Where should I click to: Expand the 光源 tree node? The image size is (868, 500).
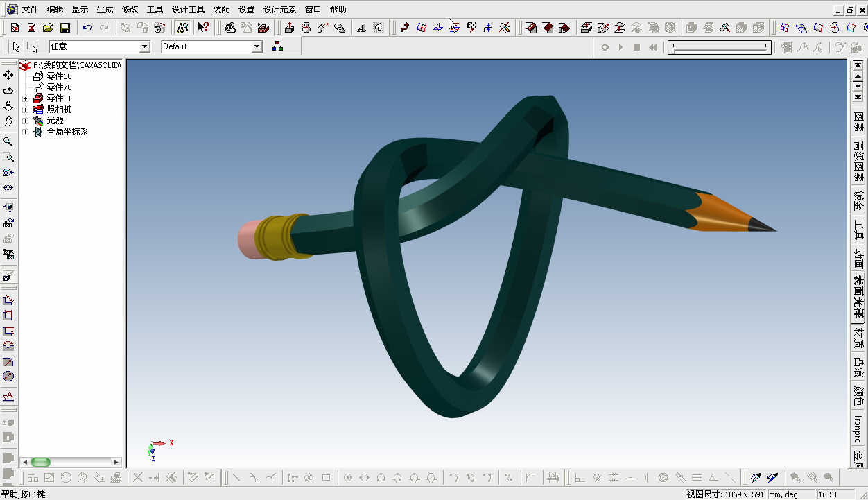coord(26,121)
